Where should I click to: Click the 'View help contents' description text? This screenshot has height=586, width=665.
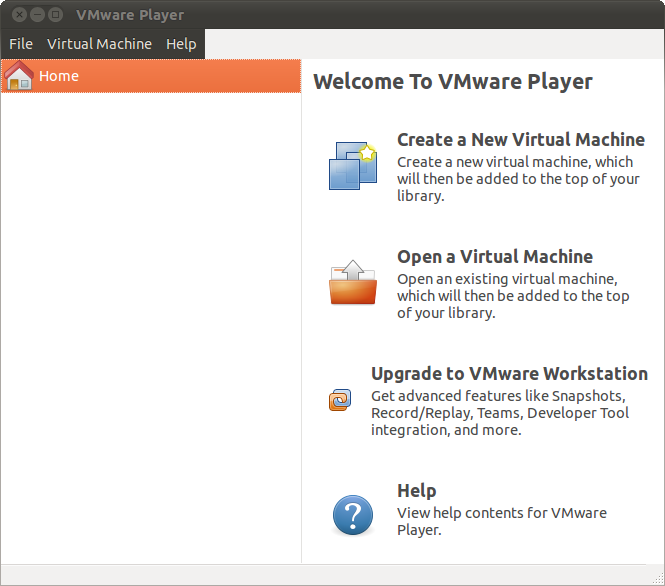[x=501, y=521]
